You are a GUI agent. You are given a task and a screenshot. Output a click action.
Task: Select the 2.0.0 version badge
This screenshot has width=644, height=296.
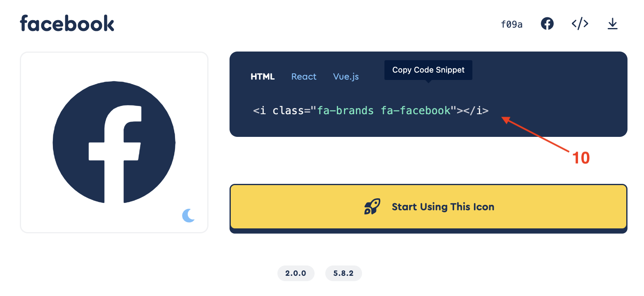296,273
